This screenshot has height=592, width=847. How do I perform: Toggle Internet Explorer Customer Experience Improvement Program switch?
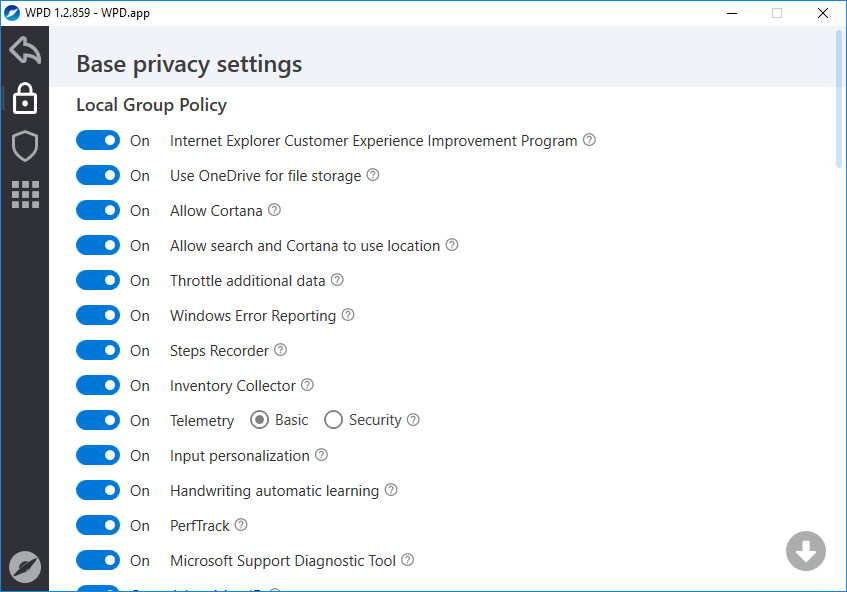tap(98, 140)
